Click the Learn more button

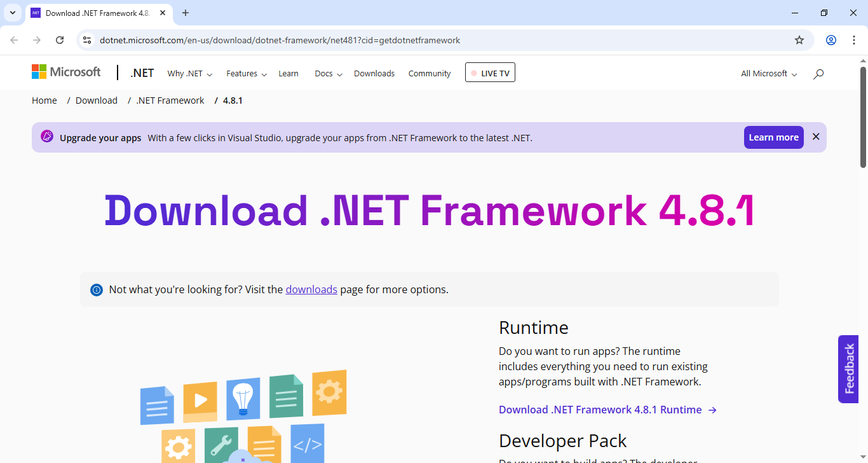click(773, 137)
